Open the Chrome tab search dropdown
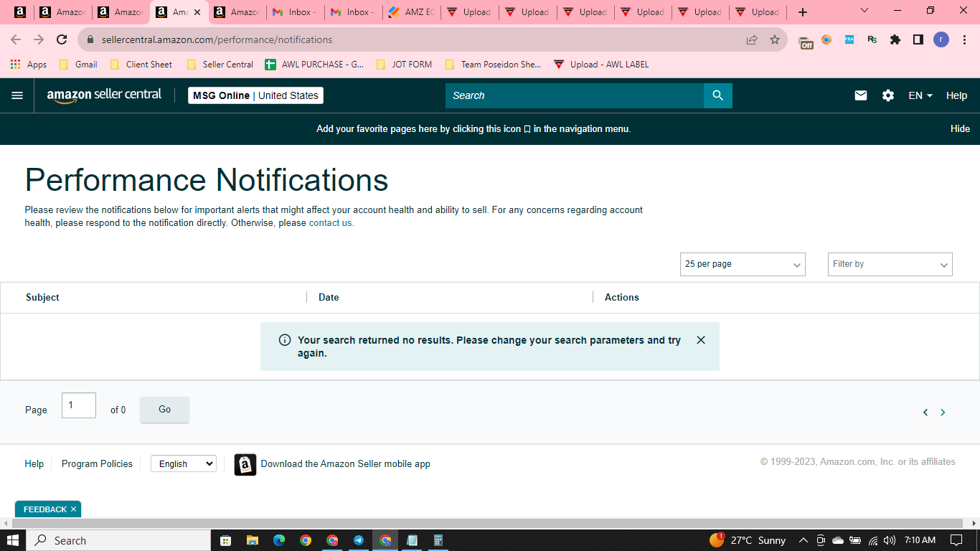The width and height of the screenshot is (980, 551). tap(864, 11)
